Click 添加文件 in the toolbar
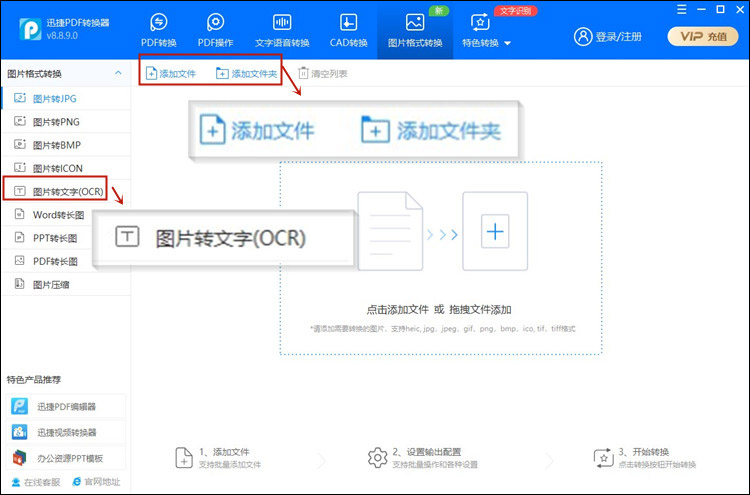This screenshot has width=750, height=495. click(x=171, y=73)
